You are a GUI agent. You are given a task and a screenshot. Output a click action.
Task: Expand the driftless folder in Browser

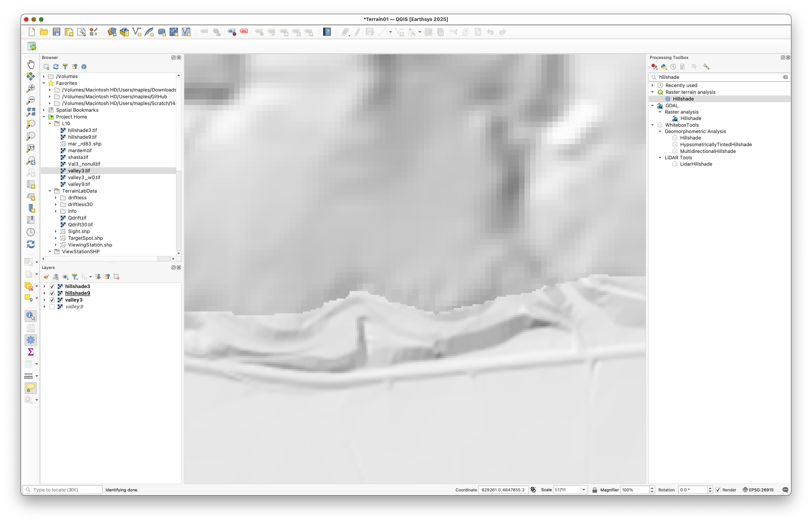pyautogui.click(x=56, y=198)
